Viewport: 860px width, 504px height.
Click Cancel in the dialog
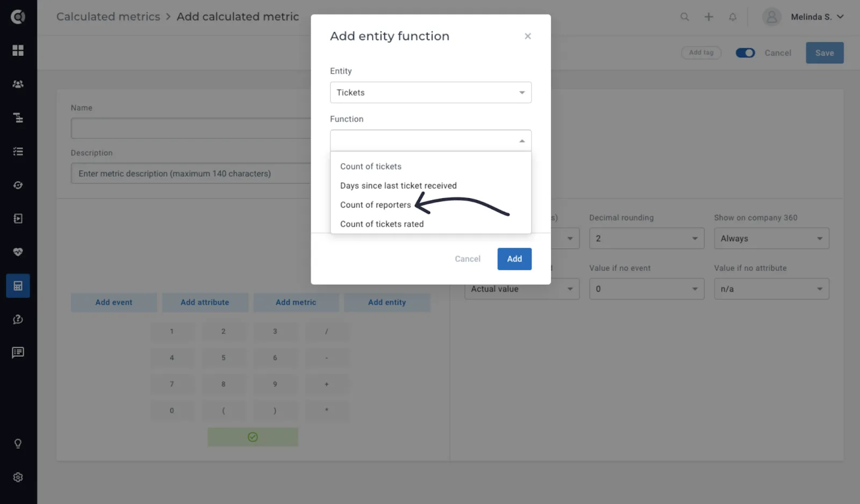point(468,259)
